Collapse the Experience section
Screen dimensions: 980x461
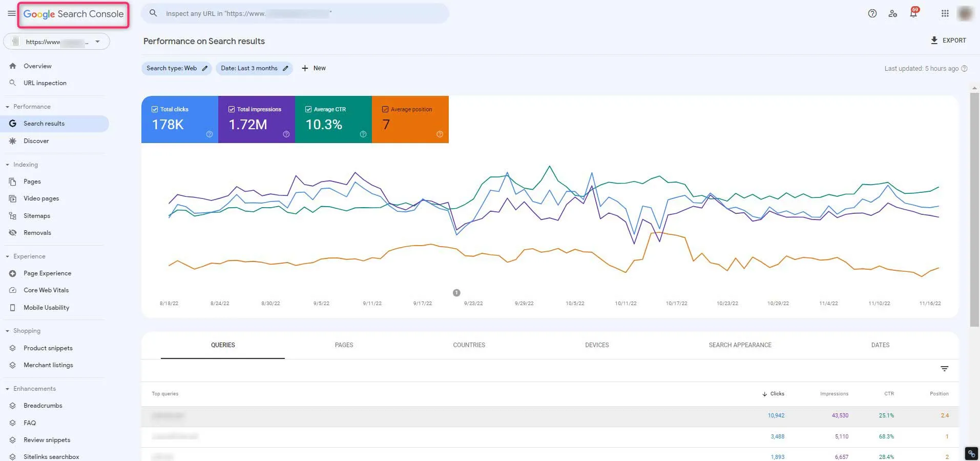tap(7, 256)
